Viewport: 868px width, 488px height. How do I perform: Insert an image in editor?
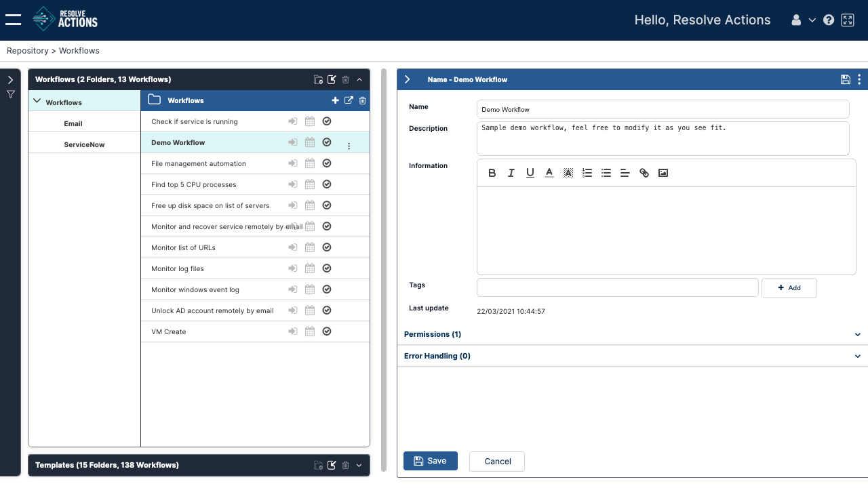click(x=663, y=173)
